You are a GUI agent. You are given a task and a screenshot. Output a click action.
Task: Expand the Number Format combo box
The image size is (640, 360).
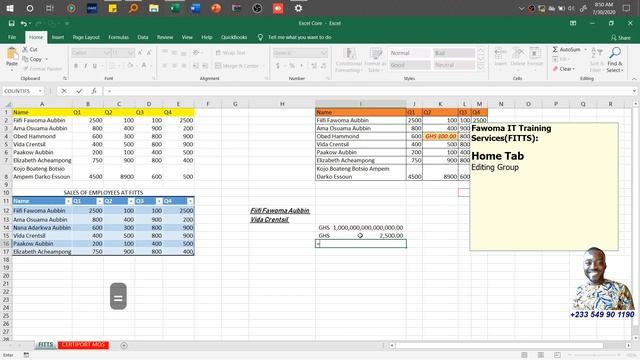324,53
